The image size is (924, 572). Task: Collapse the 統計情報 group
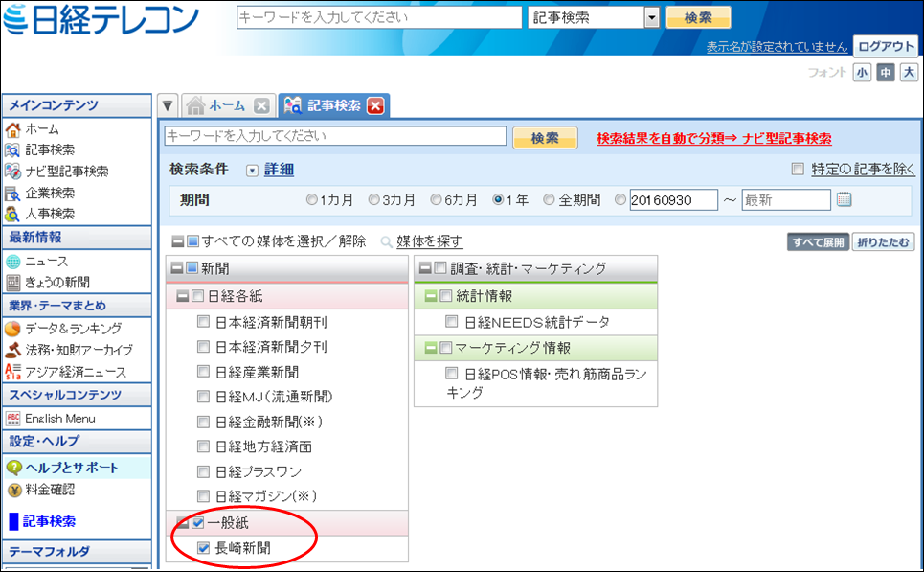pyautogui.click(x=431, y=296)
